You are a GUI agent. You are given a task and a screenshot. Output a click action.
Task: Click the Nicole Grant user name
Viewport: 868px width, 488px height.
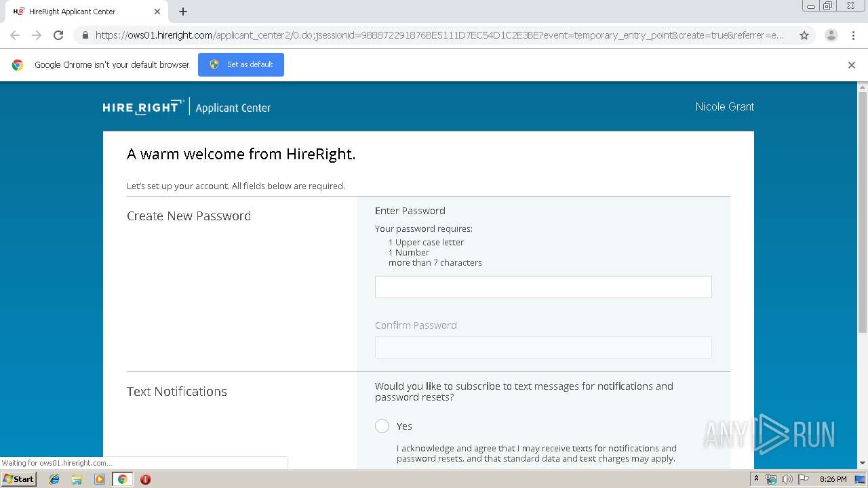(x=725, y=106)
